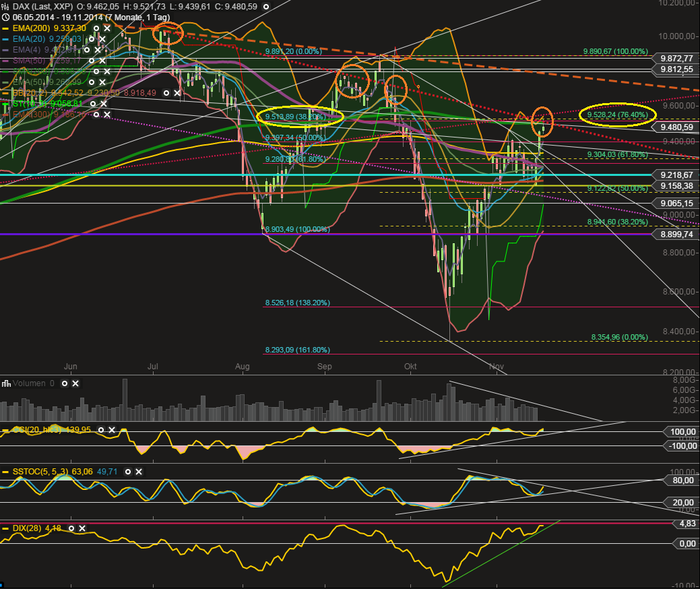Open settings circle icon for EMA(300)
Screen dimensions: 700x589
point(96,115)
